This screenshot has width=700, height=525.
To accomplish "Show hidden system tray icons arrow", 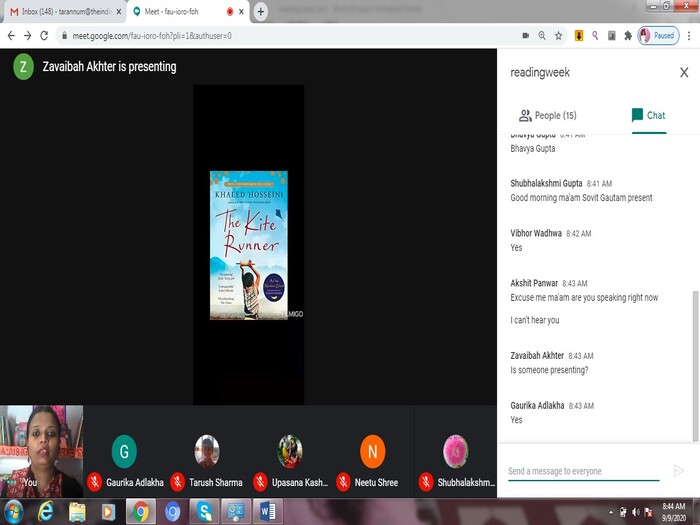I will 610,512.
